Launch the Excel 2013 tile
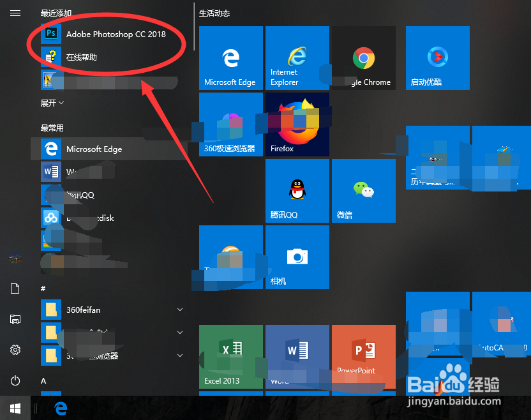531x420 pixels. coord(231,357)
